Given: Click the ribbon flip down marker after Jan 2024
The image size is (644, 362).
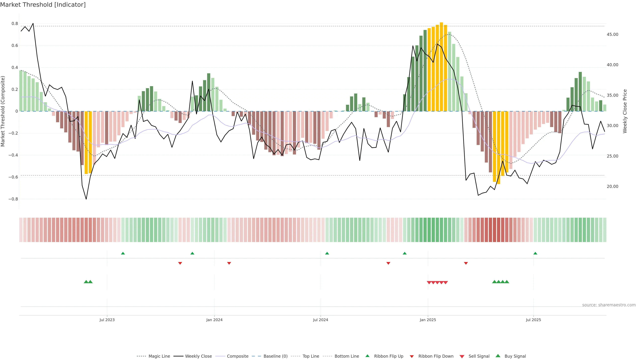Looking at the screenshot, I should click(x=229, y=263).
